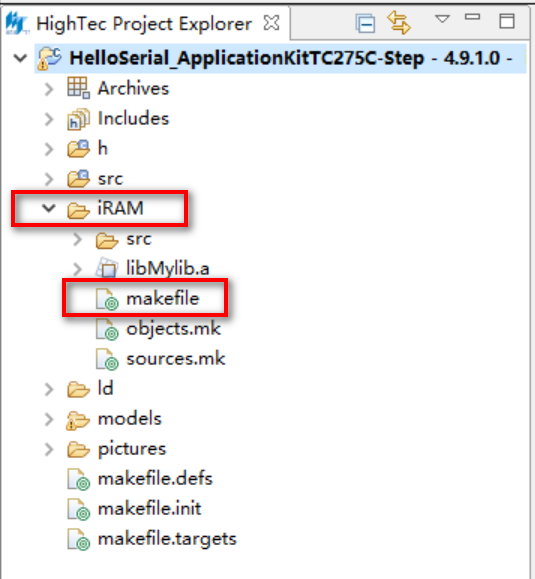
Task: Expand the pictures folder
Action: (x=49, y=449)
